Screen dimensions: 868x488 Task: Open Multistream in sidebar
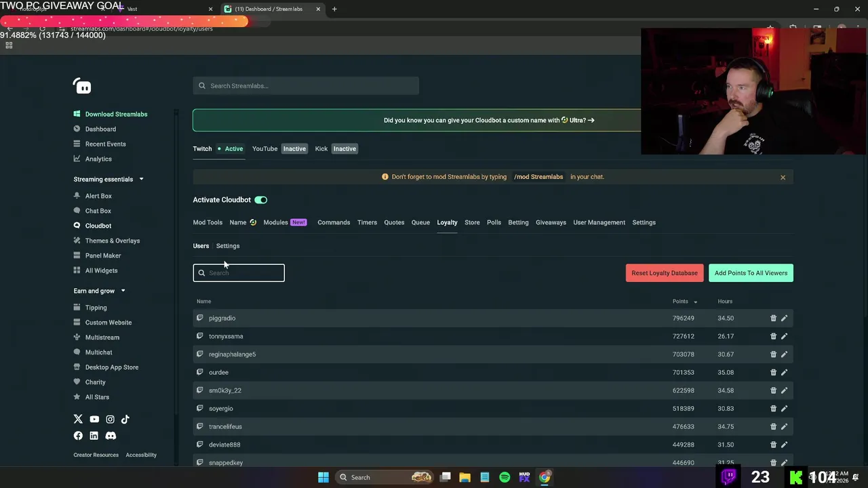pos(102,338)
